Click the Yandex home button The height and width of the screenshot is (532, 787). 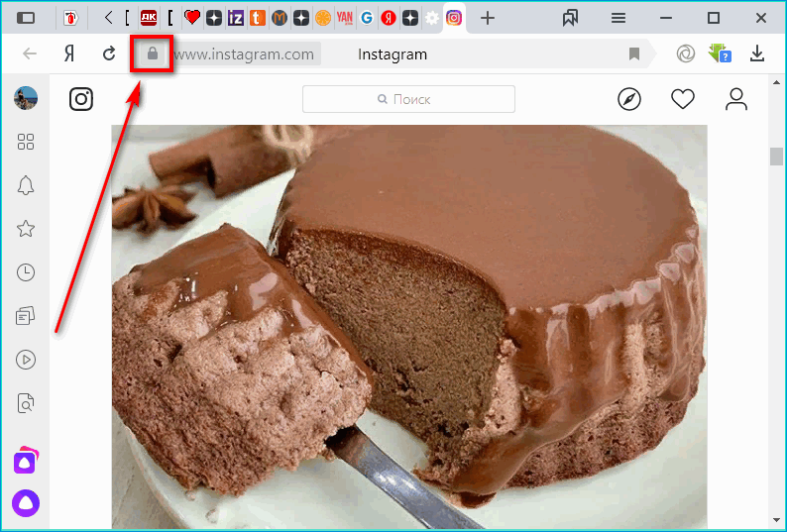tap(69, 54)
